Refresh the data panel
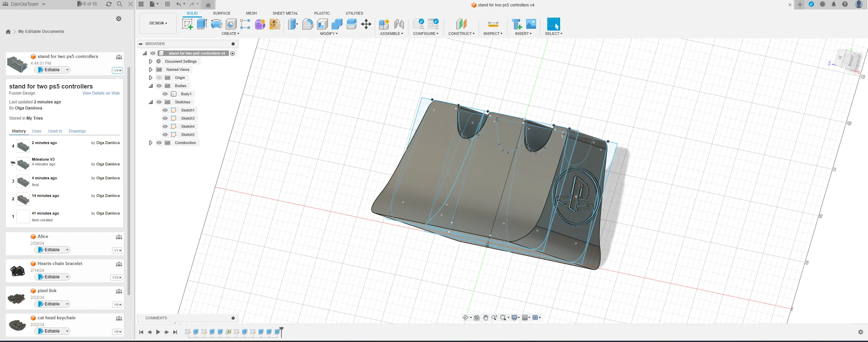The height and width of the screenshot is (342, 868). 108,4
